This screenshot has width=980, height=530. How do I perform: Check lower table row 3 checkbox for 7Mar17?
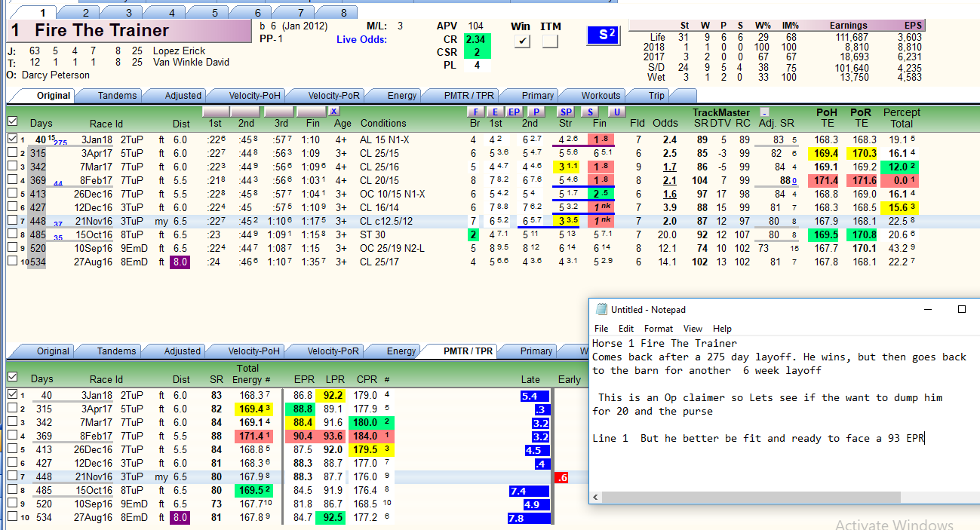[11, 422]
